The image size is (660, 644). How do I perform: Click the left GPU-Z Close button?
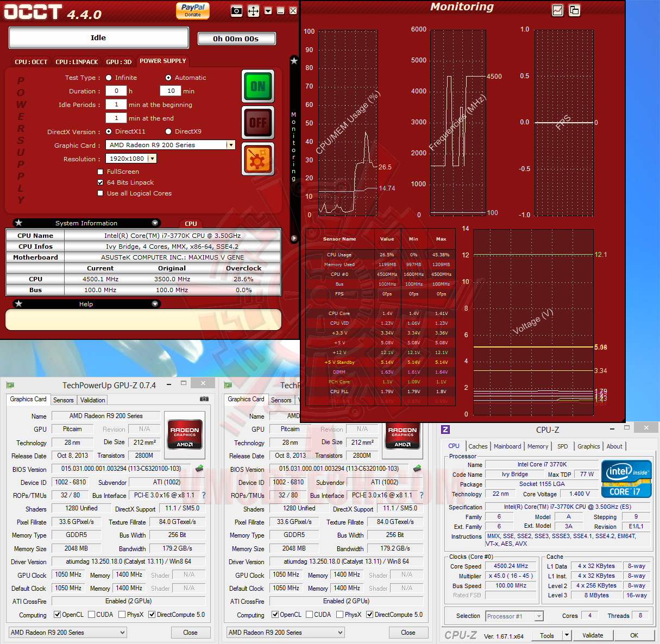coord(190,633)
